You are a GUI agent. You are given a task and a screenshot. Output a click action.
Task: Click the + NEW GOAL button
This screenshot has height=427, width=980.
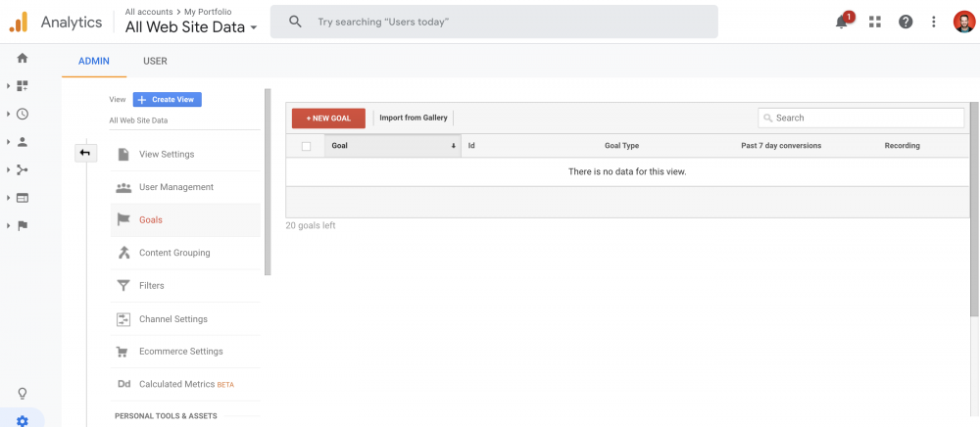pos(328,118)
